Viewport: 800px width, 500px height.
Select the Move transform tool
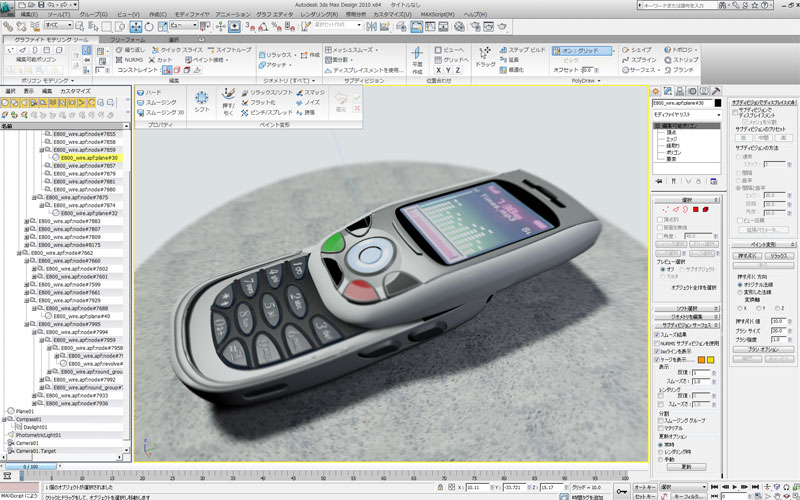pyautogui.click(x=135, y=26)
